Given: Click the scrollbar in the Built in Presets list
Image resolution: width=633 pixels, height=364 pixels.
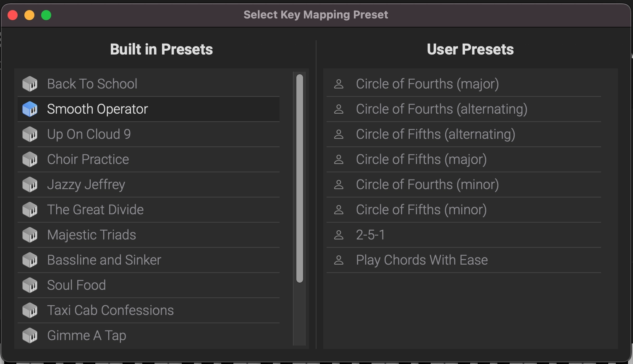Looking at the screenshot, I should click(299, 176).
